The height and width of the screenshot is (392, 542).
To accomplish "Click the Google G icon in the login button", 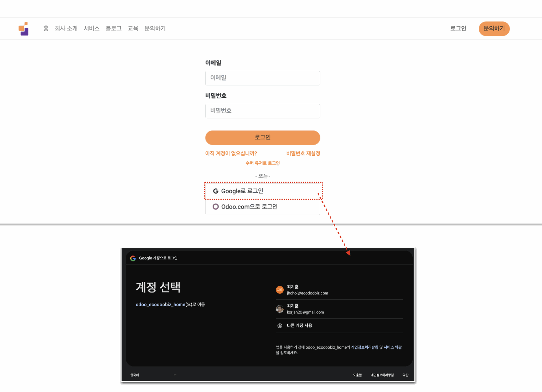I will (216, 191).
